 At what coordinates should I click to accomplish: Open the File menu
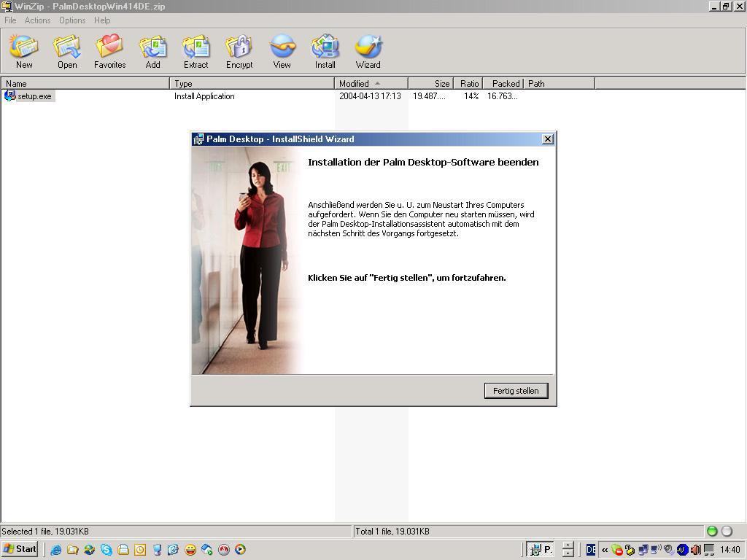10,20
